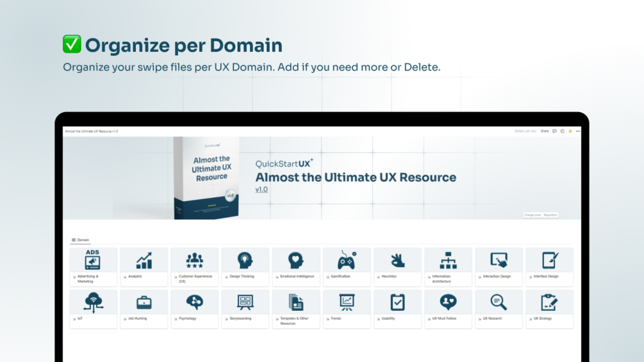The width and height of the screenshot is (644, 362).
Task: Open the Heuristics hand gesture icon
Action: pyautogui.click(x=397, y=260)
